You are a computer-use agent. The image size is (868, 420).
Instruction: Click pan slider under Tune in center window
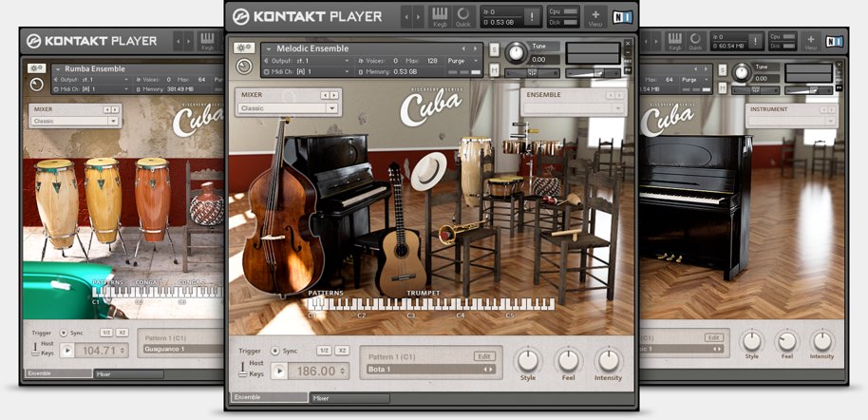(532, 72)
